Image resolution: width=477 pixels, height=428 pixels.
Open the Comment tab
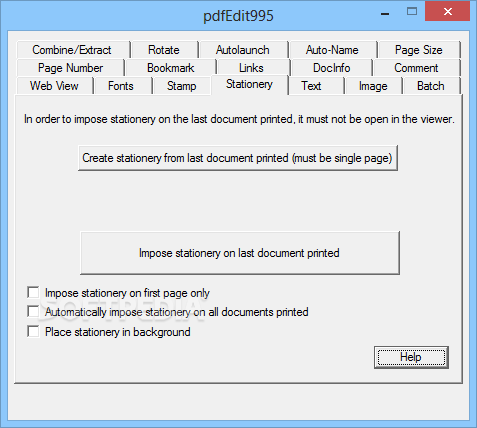[x=417, y=68]
